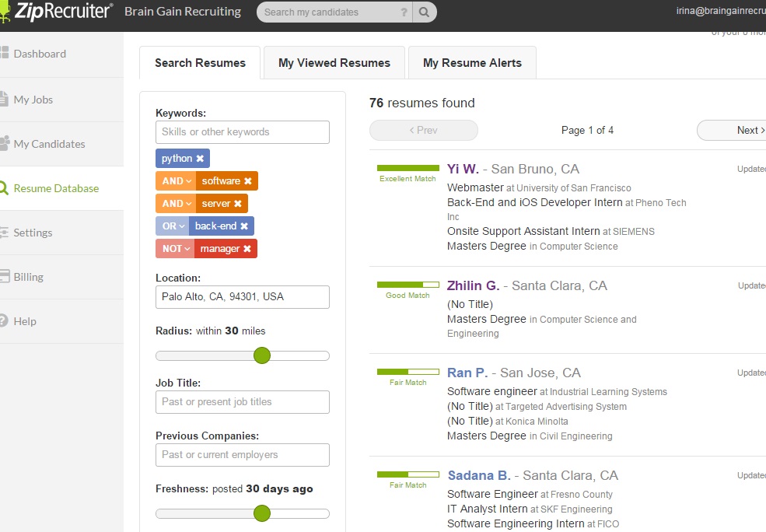Remove the python keyword tag
The width and height of the screenshot is (766, 532).
tap(200, 159)
